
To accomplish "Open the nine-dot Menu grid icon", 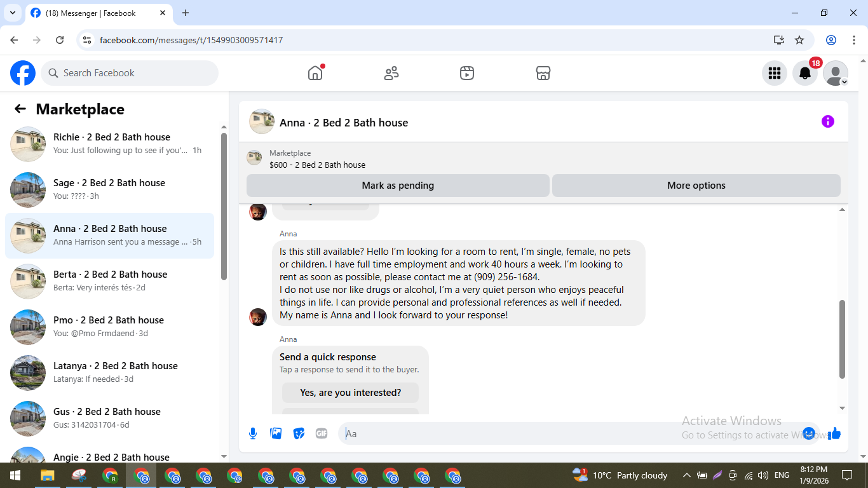I will (x=775, y=73).
